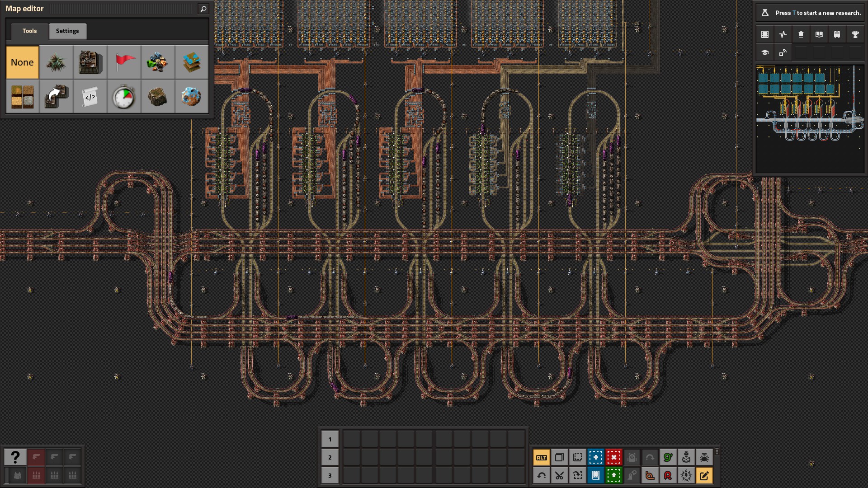Toggle ALT info mode button

(x=541, y=457)
